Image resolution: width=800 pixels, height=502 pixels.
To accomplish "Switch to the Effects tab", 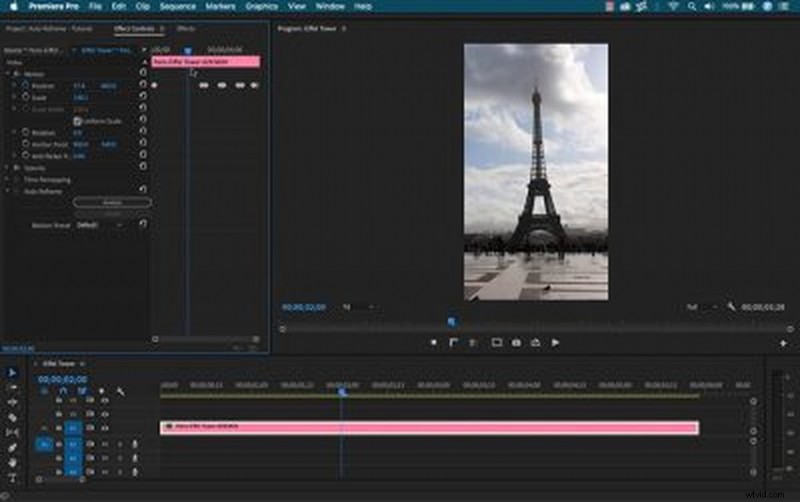I will 186,29.
